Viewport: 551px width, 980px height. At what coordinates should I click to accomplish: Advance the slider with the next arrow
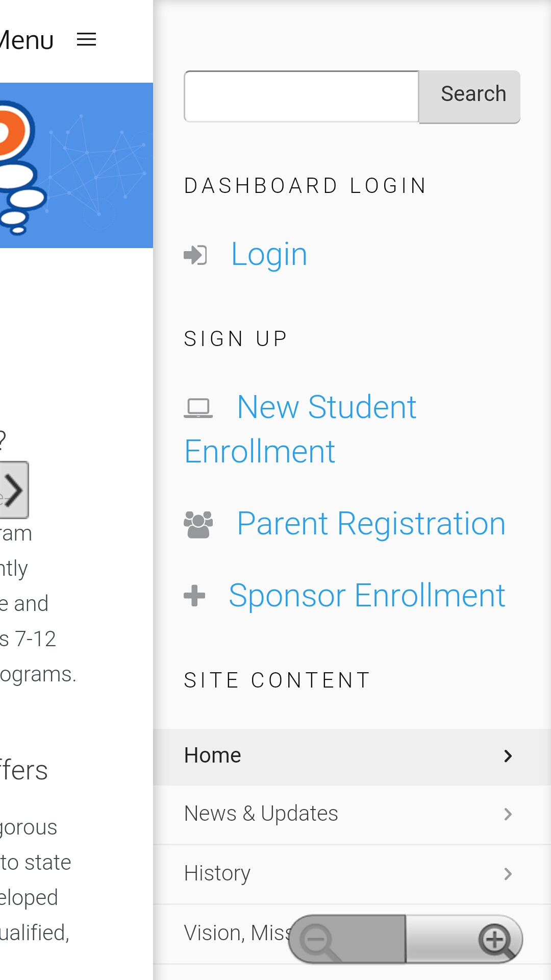(14, 490)
